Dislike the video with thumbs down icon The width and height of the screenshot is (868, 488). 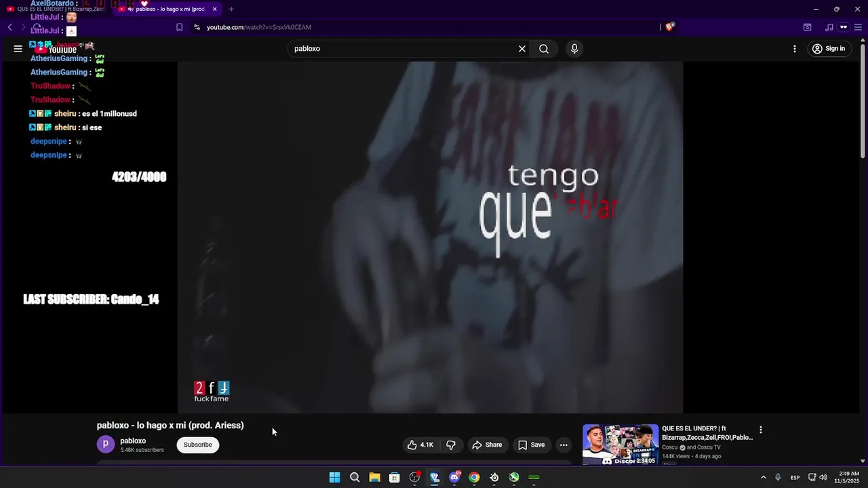450,445
